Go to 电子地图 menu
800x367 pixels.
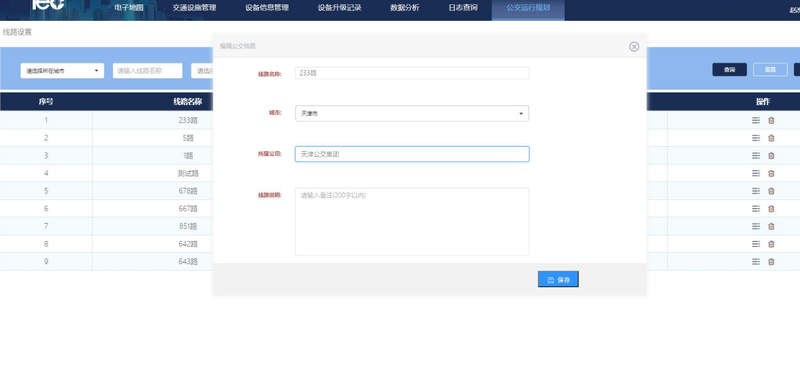pos(129,8)
